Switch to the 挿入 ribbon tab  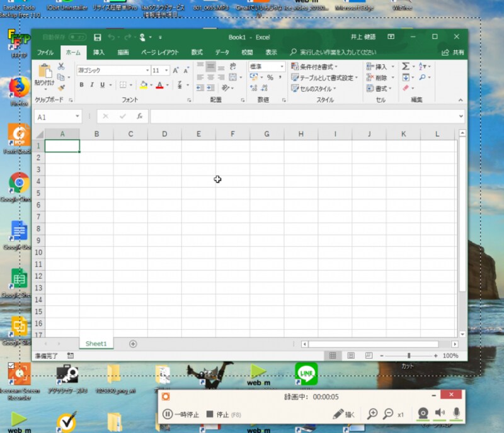point(99,52)
